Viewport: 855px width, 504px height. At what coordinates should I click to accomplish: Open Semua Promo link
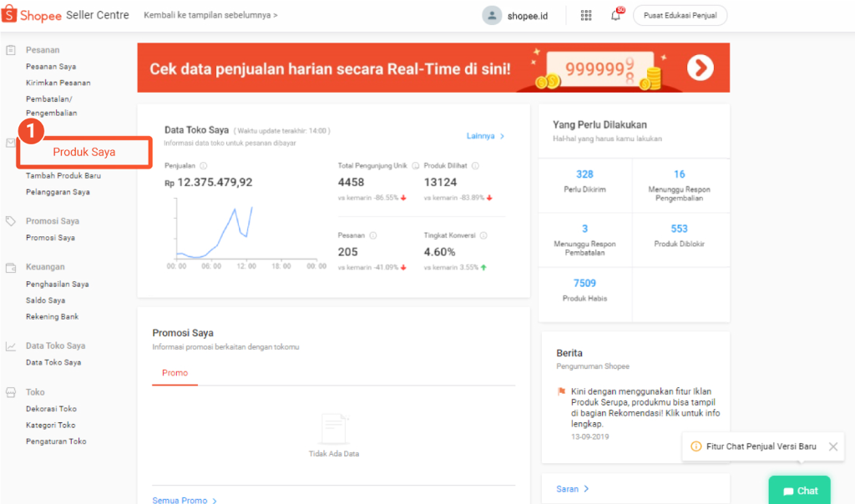coord(185,500)
